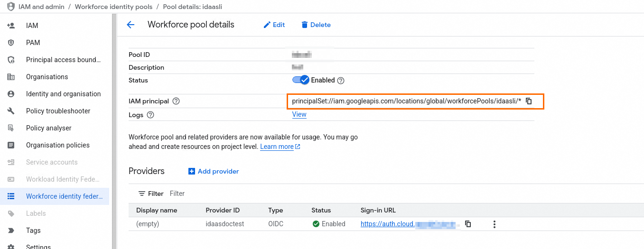Image resolution: width=644 pixels, height=249 pixels.
Task: Click the Edit button
Action: click(x=274, y=25)
